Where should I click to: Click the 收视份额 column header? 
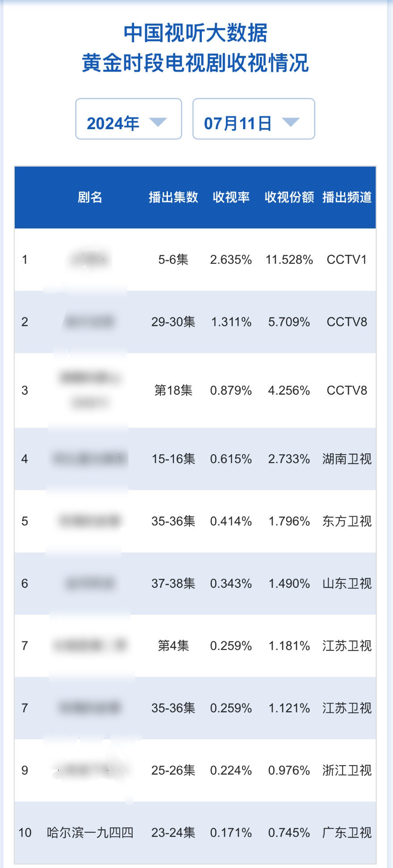coord(289,197)
